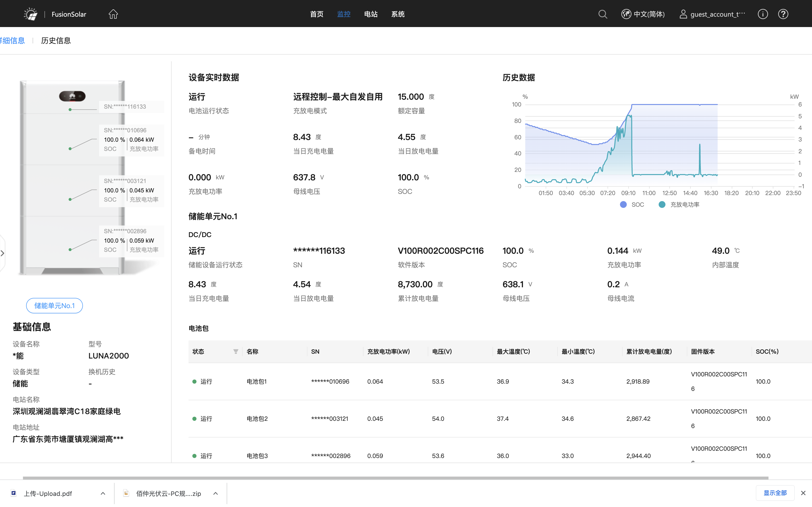Click the home icon in header
This screenshot has width=812, height=507.
click(x=113, y=14)
